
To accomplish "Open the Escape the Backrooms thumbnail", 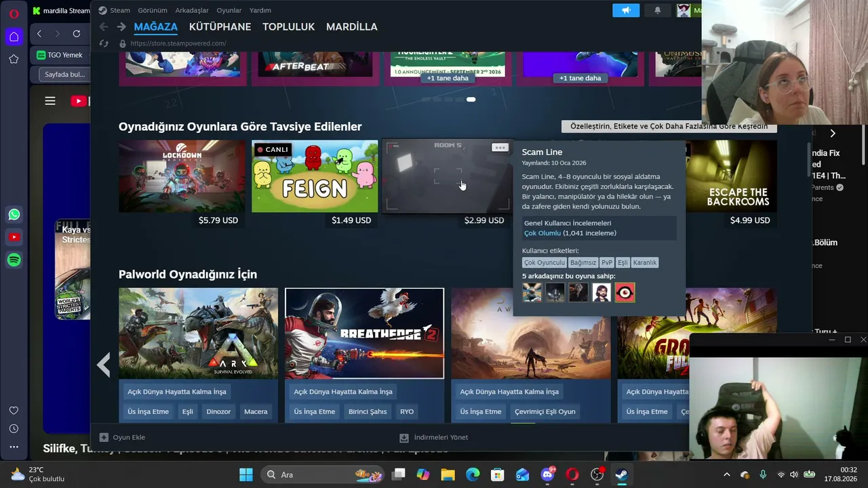I will (x=732, y=176).
